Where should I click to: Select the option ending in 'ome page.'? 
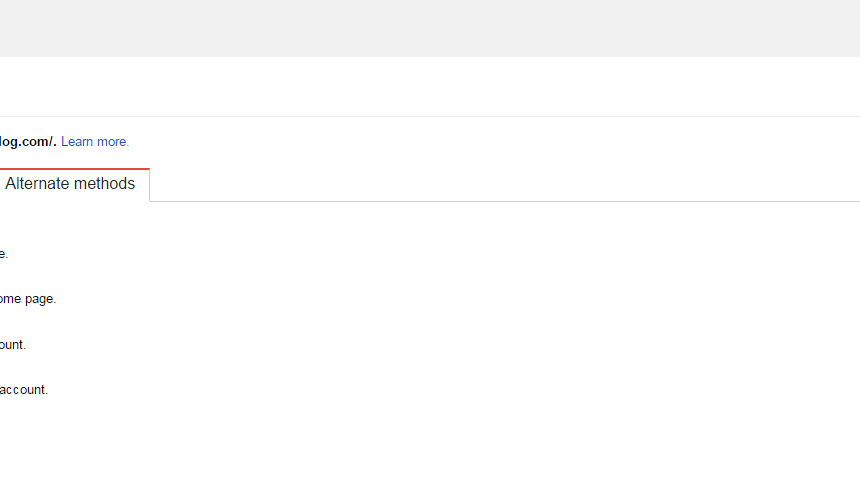(28, 299)
